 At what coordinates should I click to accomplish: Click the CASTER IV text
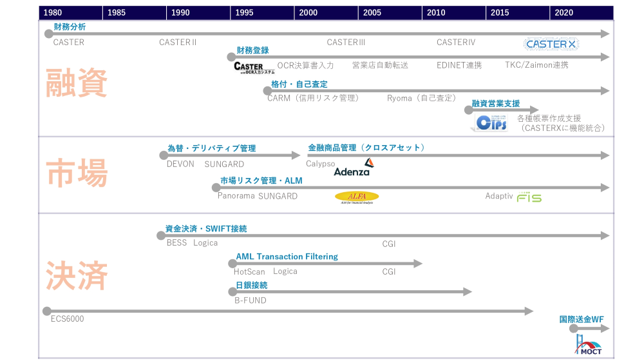(x=456, y=43)
